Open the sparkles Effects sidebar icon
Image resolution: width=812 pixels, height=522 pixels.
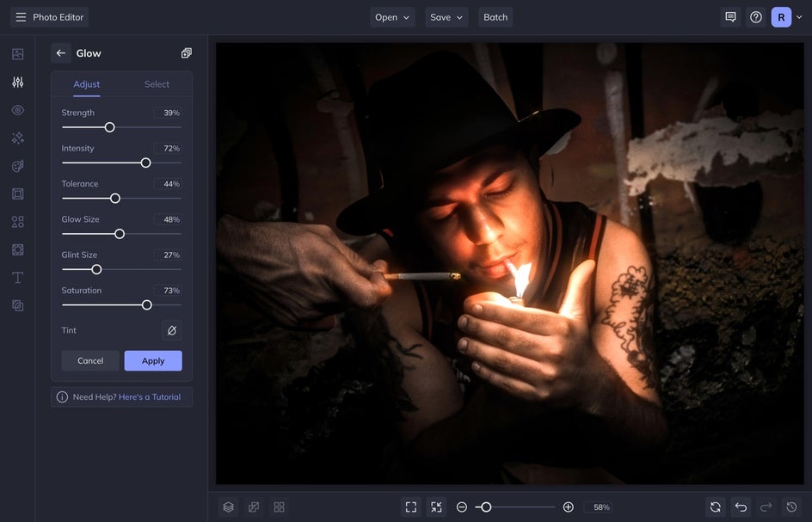pyautogui.click(x=17, y=138)
